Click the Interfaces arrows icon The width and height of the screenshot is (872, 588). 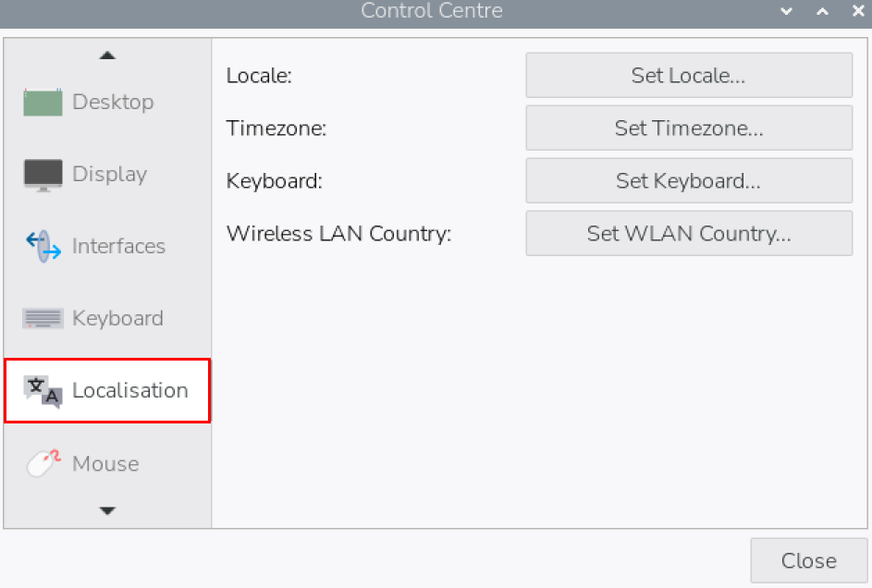(x=43, y=247)
